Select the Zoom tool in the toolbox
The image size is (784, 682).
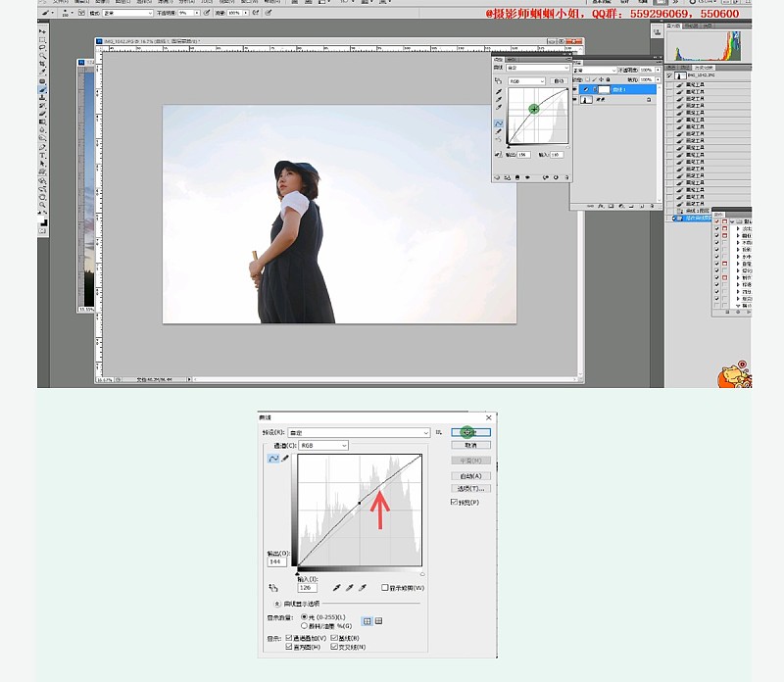[42, 205]
